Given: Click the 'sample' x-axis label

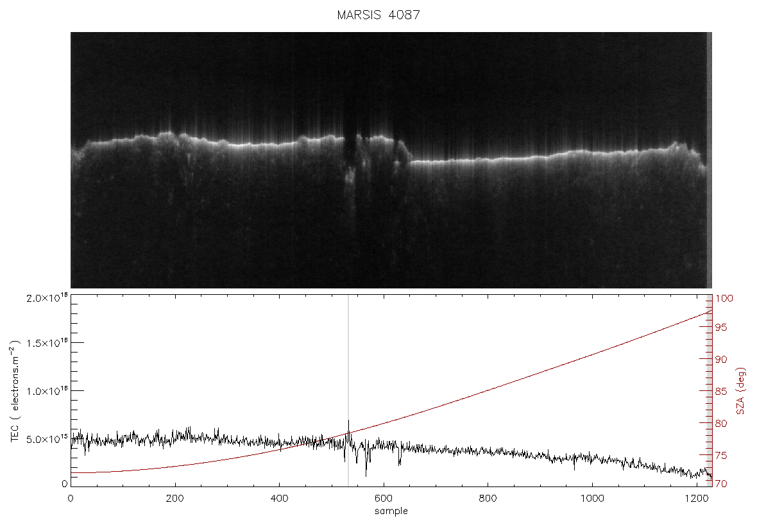Looking at the screenshot, I should click(391, 511).
